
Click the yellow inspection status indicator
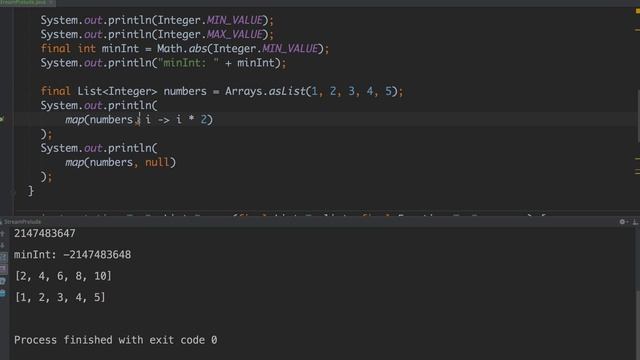pos(637,11)
